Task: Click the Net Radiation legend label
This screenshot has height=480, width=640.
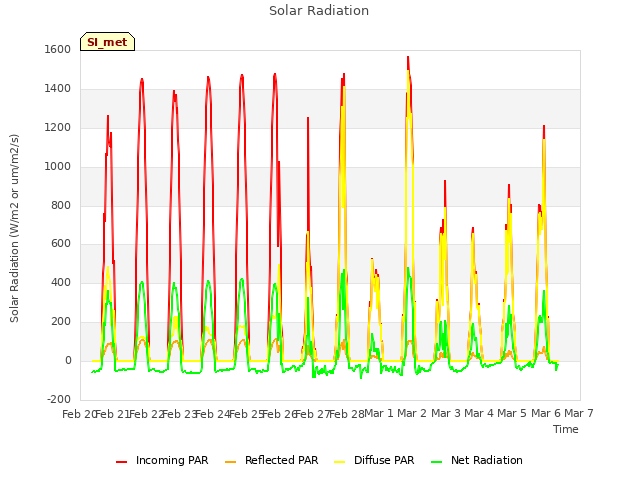Action: click(x=487, y=460)
